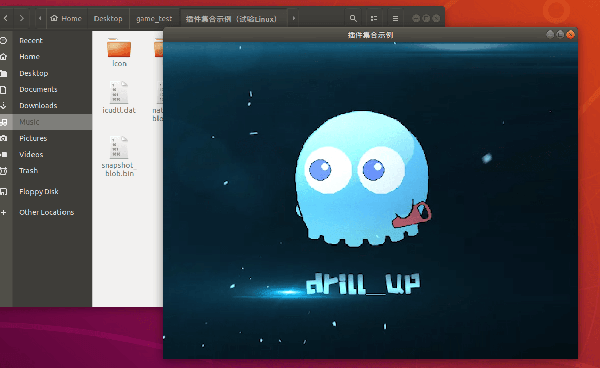This screenshot has width=600, height=368.
Task: Click the path bar right scroll arrow
Action: [x=293, y=18]
